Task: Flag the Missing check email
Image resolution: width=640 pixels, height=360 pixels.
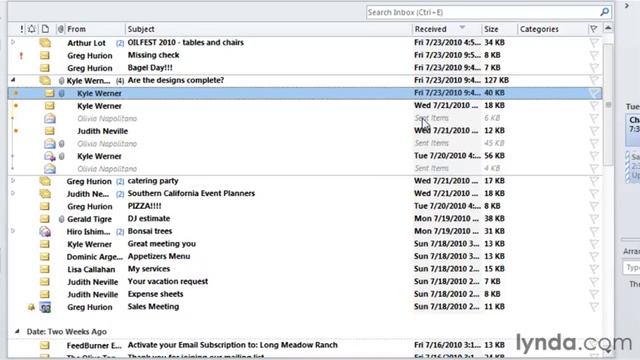Action: (x=594, y=55)
